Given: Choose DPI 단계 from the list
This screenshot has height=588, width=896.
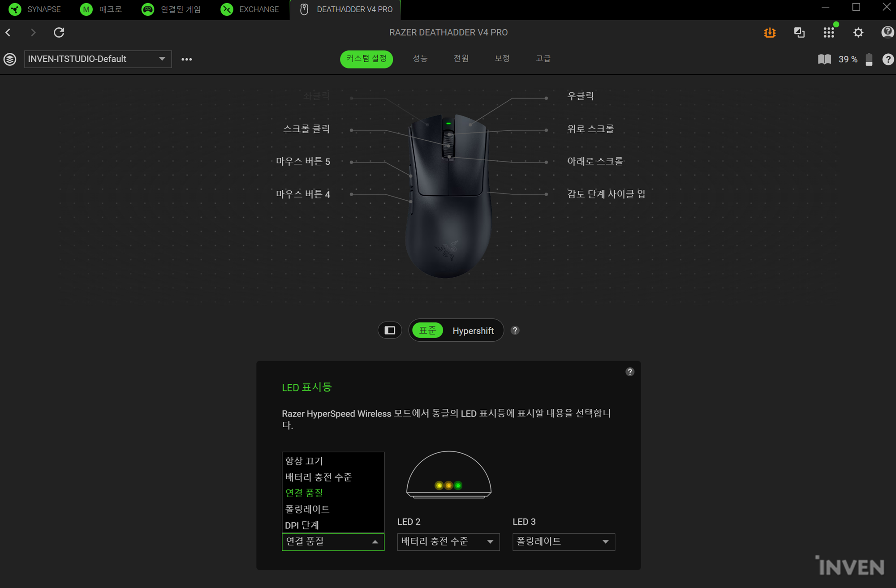Looking at the screenshot, I should coord(333,525).
